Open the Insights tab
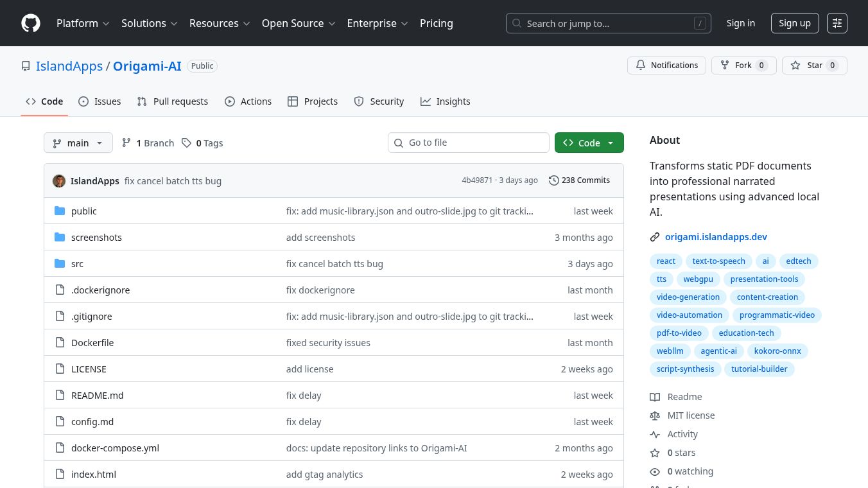 (445, 101)
